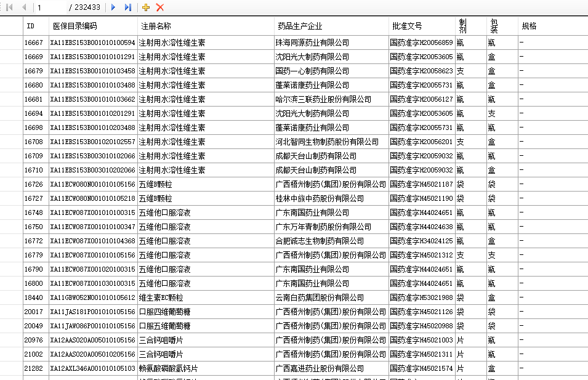Screen dimensions: 588x380
Task: Select approval number 国药准字H53021988
Action: [422, 298]
